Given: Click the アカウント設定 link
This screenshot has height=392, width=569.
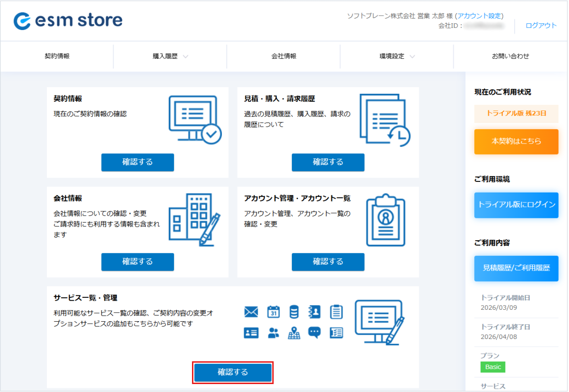Looking at the screenshot, I should click(479, 16).
